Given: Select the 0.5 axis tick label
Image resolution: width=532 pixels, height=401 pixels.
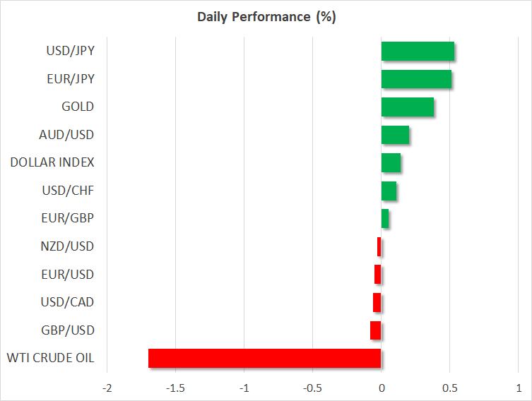Looking at the screenshot, I should pos(449,388).
